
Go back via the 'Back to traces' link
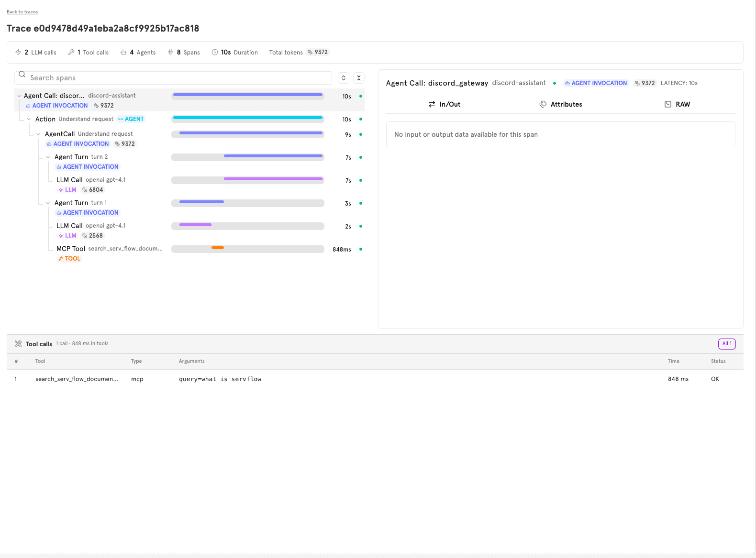[22, 12]
